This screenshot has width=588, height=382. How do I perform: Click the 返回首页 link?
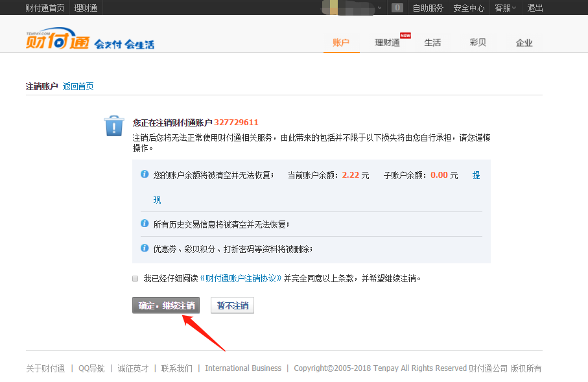(x=78, y=86)
